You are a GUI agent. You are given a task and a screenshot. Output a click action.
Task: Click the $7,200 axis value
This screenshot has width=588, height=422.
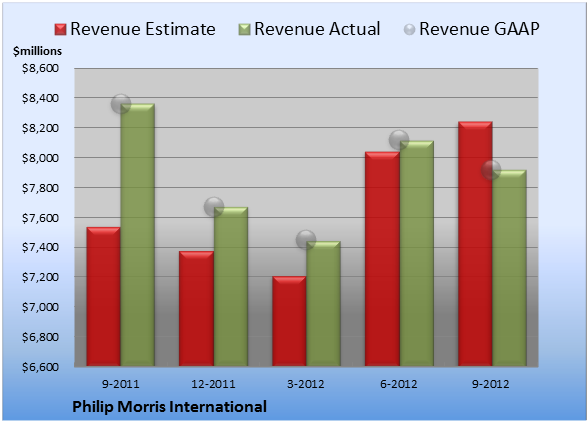point(40,277)
